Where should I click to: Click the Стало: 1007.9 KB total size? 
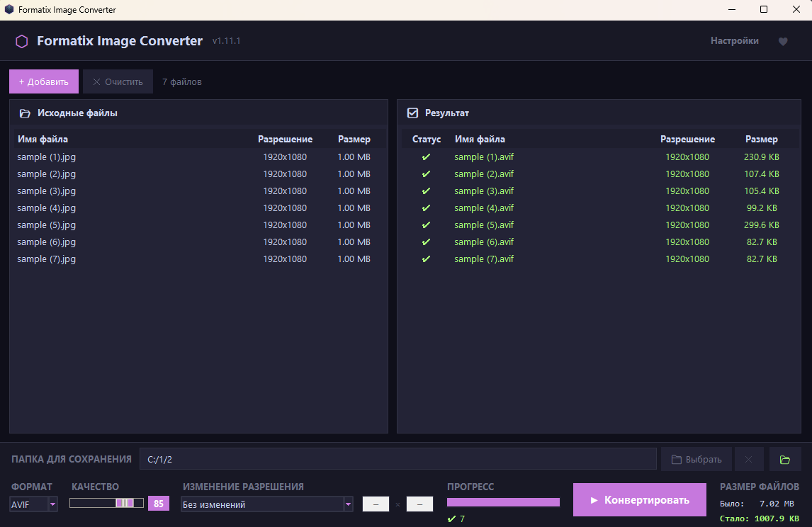(x=759, y=518)
